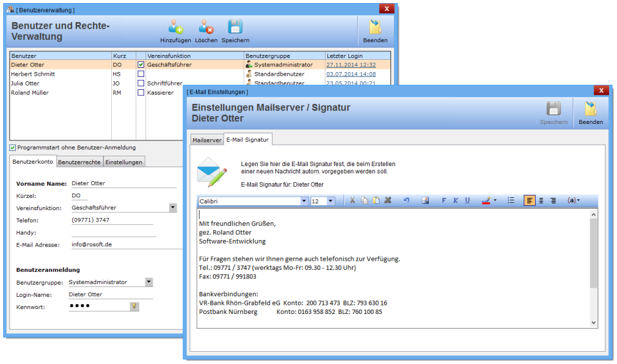
Task: Click Beenden in the E-Mail Einstellungen window
Action: tap(590, 113)
